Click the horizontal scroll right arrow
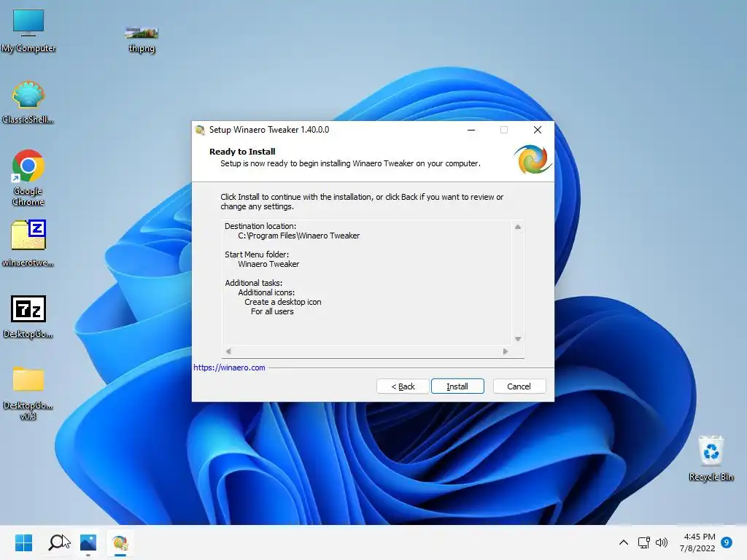This screenshot has width=747, height=560. (x=506, y=351)
